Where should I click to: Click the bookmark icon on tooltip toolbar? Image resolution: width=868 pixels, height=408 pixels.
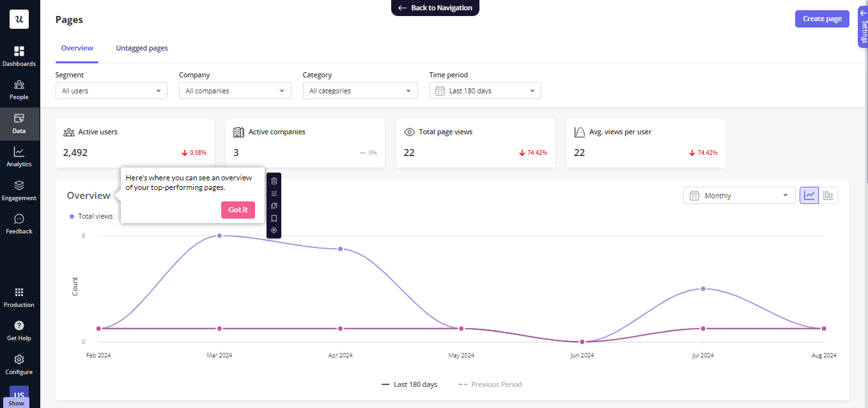274,218
